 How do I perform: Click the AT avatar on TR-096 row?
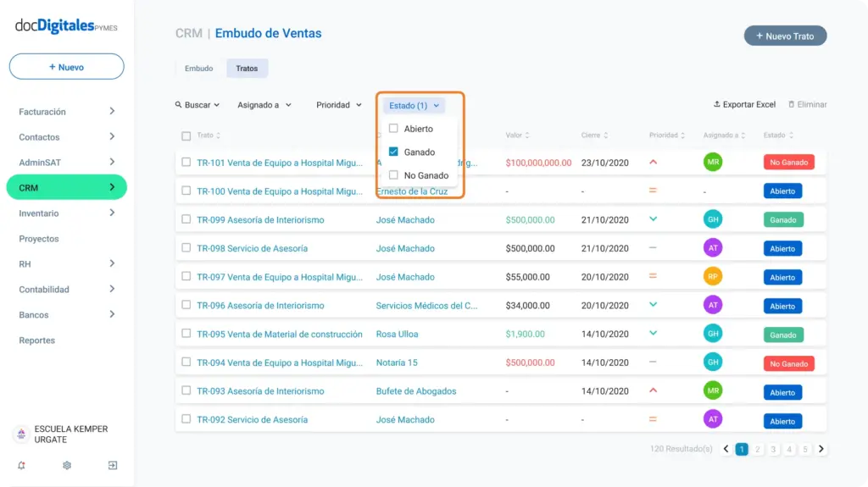712,305
